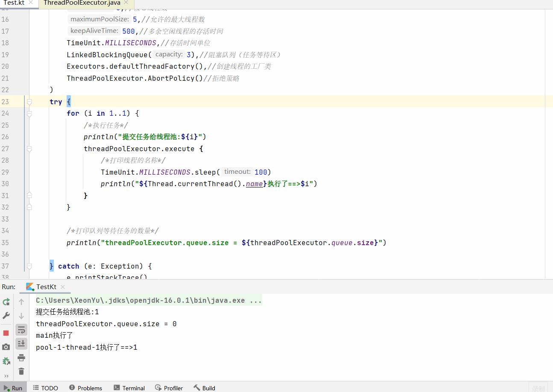Click the 'maximumPoolSize:' parameter hint

click(99, 19)
